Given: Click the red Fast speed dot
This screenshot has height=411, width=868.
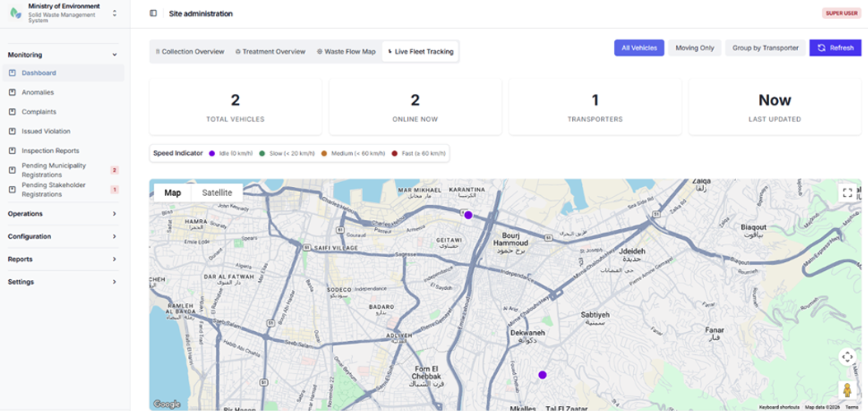Looking at the screenshot, I should coord(394,153).
